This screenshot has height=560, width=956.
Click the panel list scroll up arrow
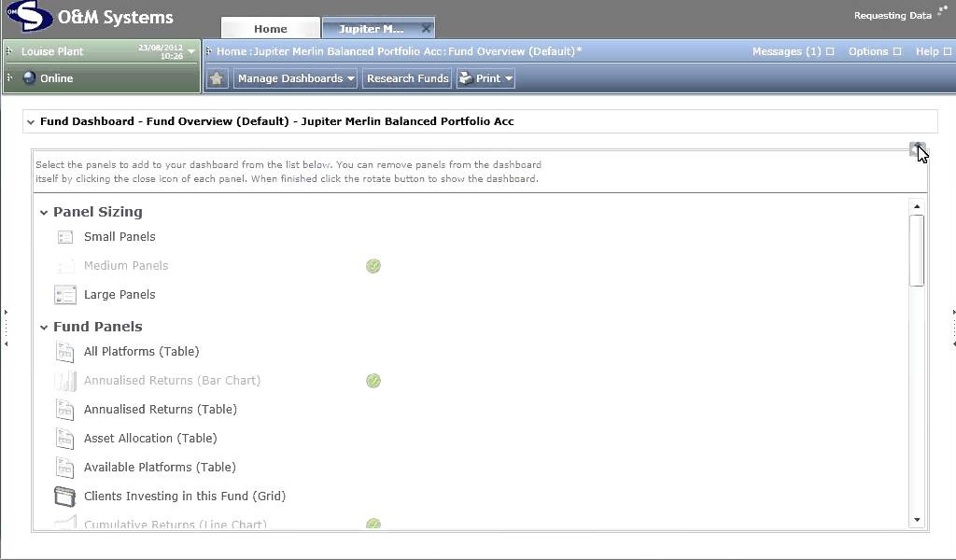pyautogui.click(x=917, y=206)
